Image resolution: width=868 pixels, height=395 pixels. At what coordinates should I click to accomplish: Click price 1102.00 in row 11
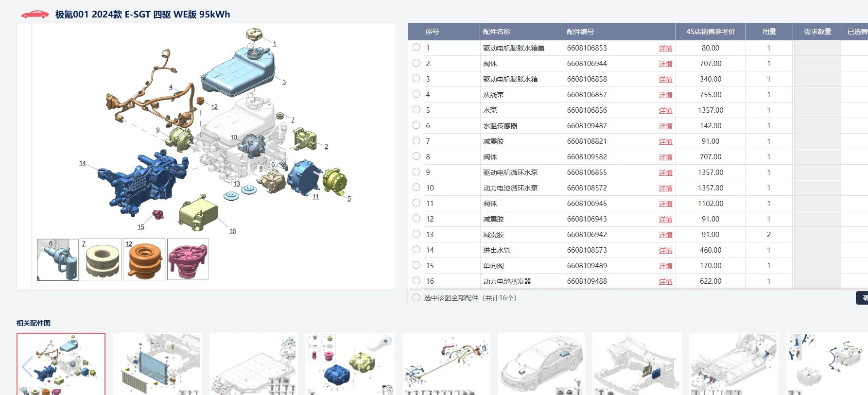point(711,204)
